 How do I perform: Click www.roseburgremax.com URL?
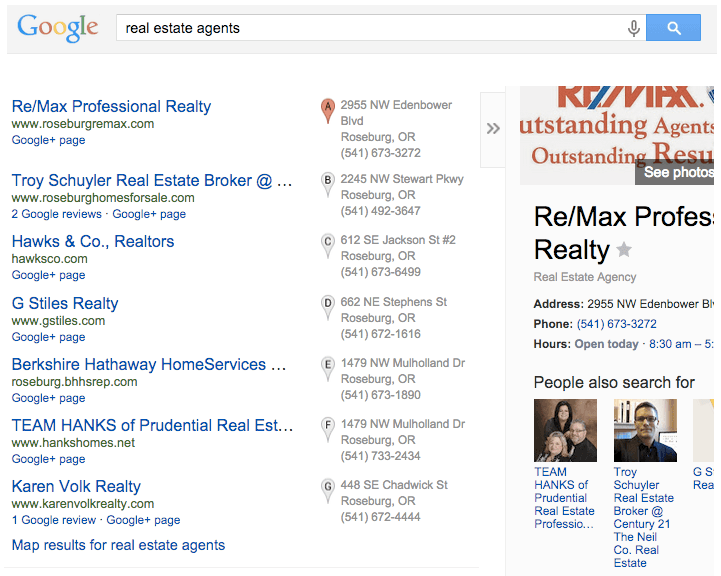(x=83, y=124)
